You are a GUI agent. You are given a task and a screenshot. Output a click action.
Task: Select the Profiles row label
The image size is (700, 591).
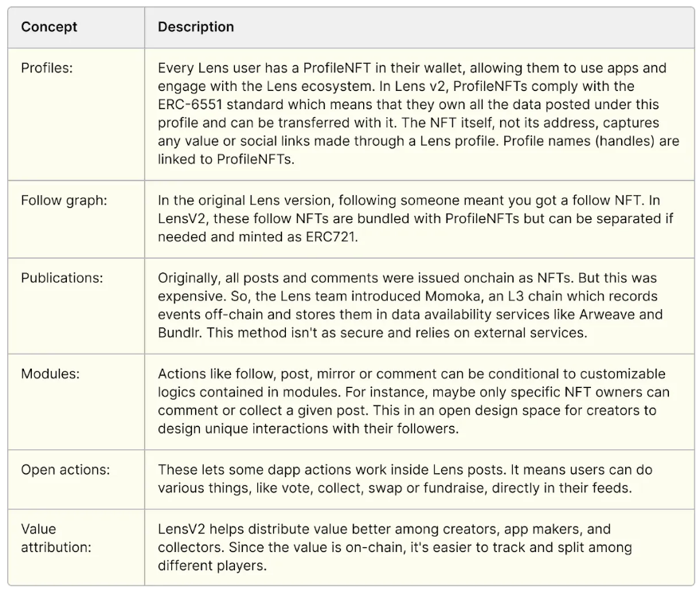click(47, 68)
